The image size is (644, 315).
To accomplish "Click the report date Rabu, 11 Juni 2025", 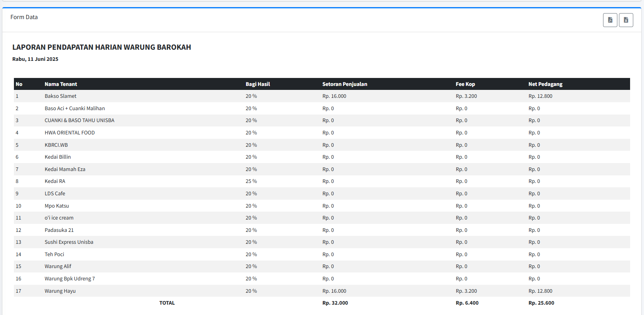I will [35, 59].
